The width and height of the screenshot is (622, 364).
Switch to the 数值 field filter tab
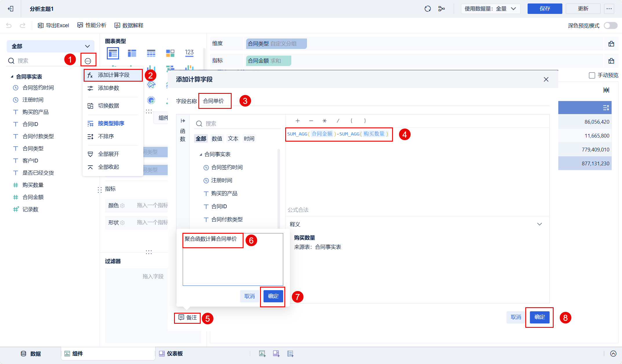(217, 139)
